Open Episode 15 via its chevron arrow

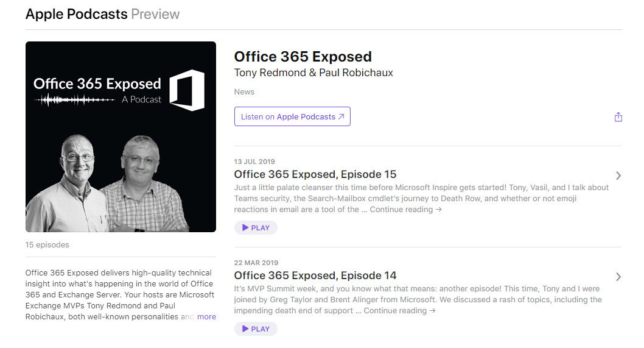coord(618,176)
